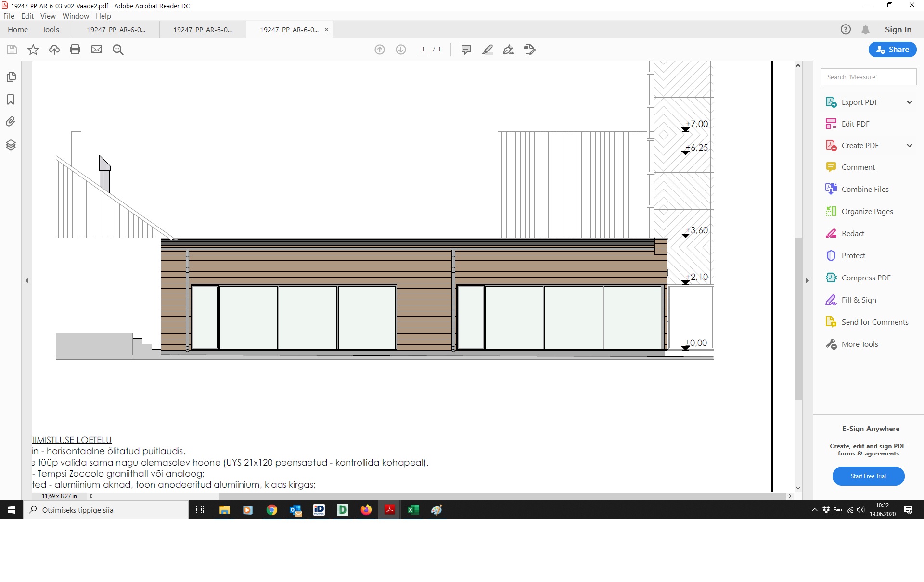
Task: Open the Stamp tool
Action: click(529, 50)
